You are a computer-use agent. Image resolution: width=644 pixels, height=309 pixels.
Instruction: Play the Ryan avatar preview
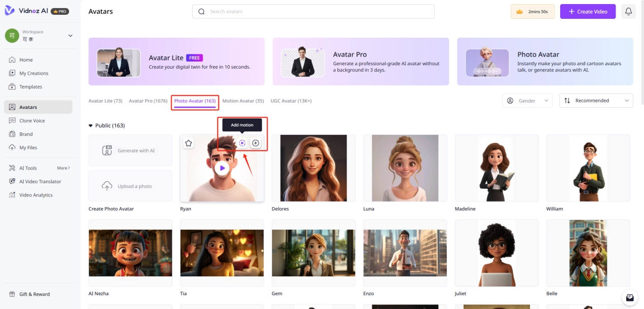click(222, 168)
